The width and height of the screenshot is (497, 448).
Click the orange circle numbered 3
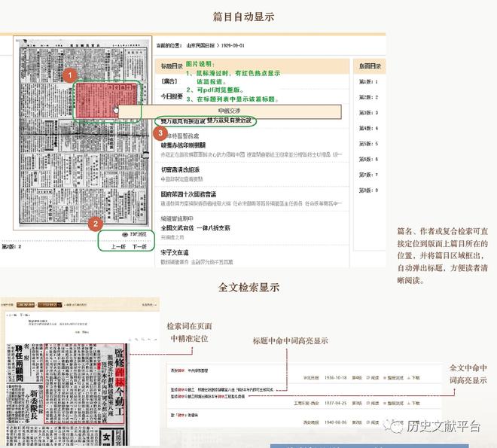coord(160,133)
